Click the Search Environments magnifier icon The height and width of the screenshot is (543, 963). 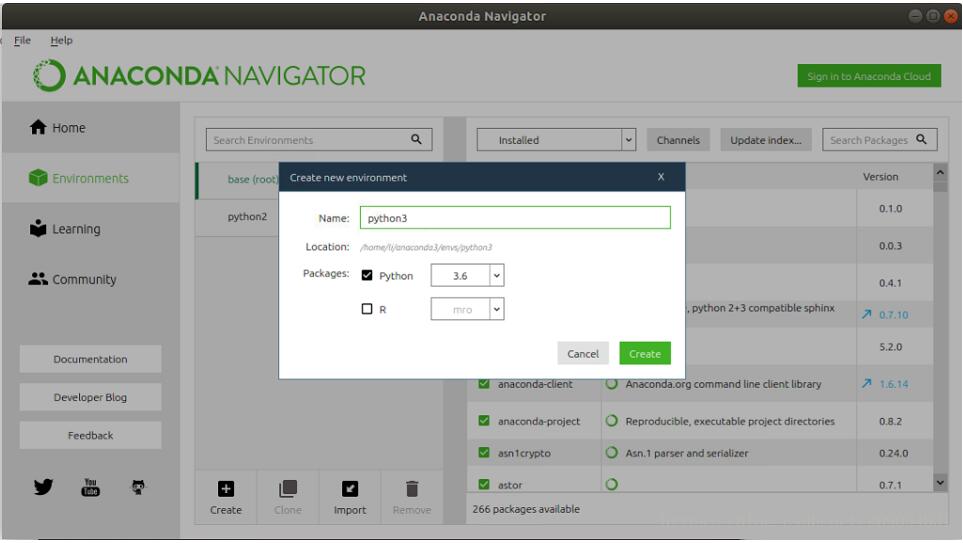tap(416, 139)
